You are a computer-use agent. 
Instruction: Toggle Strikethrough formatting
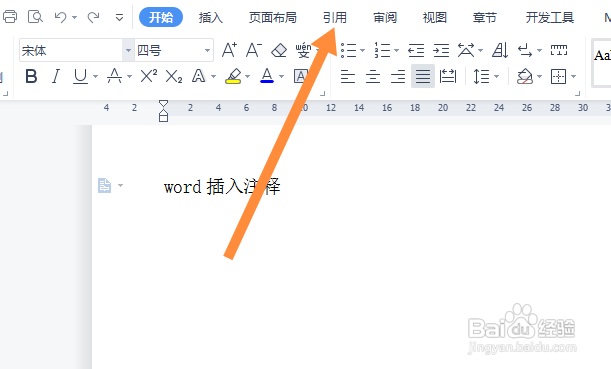115,76
